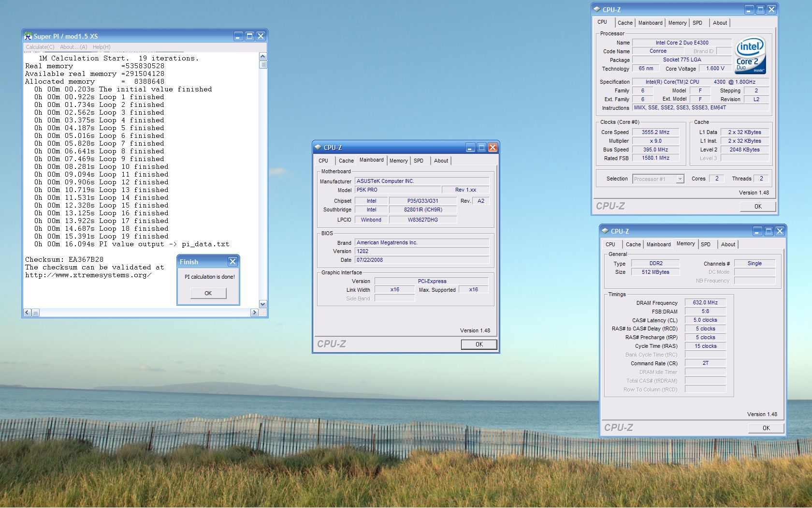The height and width of the screenshot is (508, 812).
Task: Open Mainboard tab in Memory CPU-Z window
Action: pos(659,244)
